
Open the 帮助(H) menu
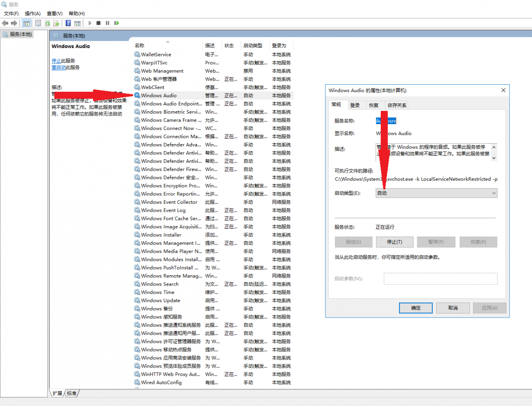click(x=76, y=14)
